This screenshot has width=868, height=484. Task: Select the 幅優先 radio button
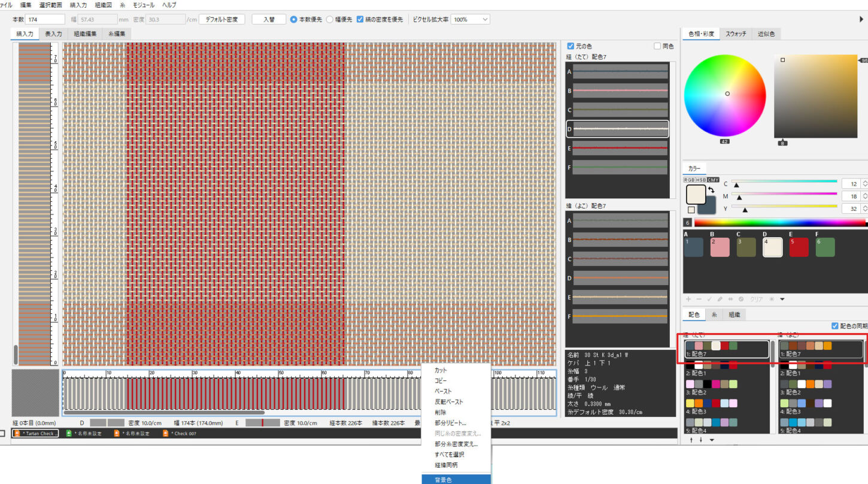(x=330, y=19)
